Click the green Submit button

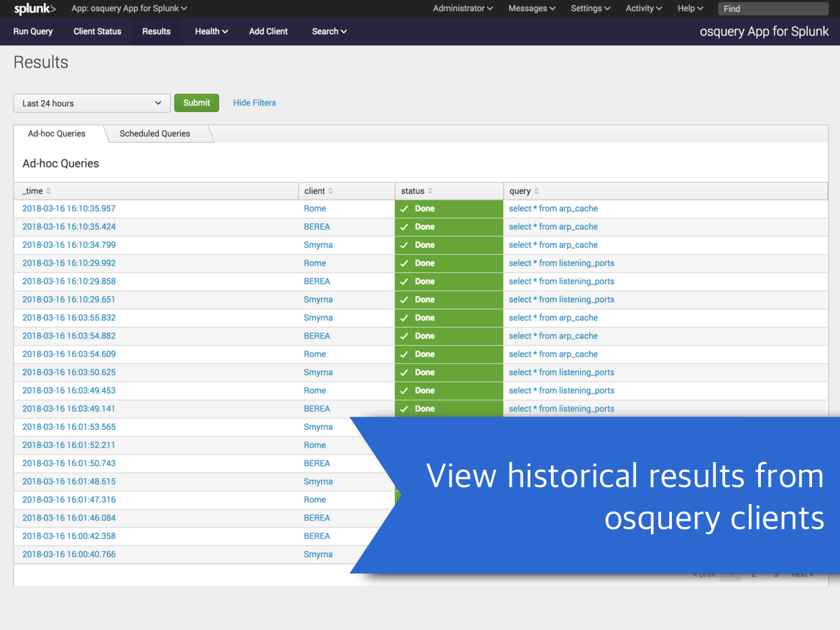pos(197,103)
